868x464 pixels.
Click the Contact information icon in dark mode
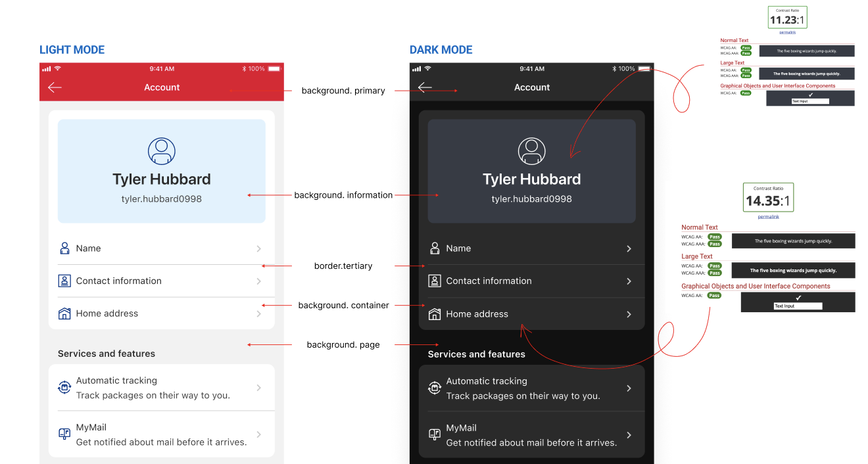(435, 281)
